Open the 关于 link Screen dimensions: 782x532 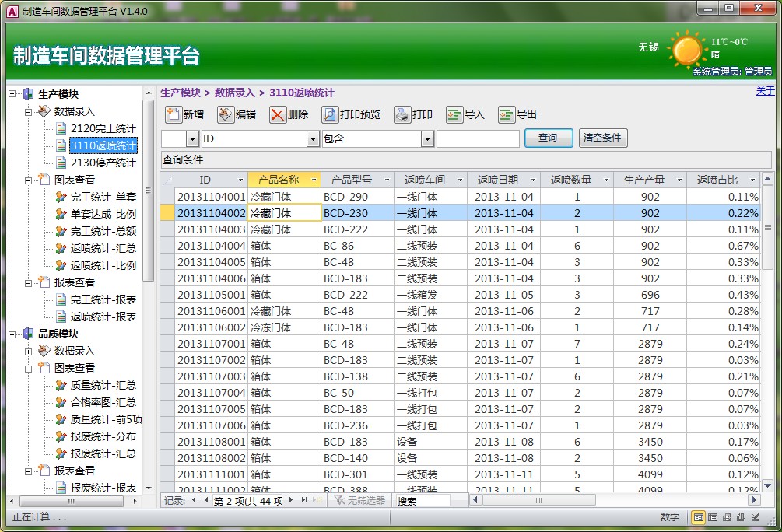766,91
